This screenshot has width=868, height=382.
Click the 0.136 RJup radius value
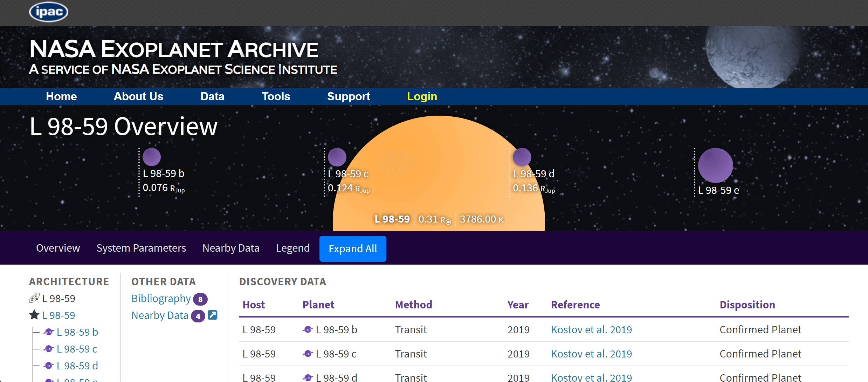coord(534,189)
